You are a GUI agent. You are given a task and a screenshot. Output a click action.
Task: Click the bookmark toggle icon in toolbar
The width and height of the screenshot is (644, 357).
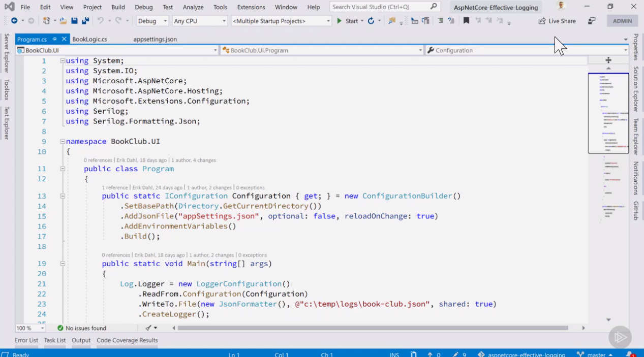point(466,21)
